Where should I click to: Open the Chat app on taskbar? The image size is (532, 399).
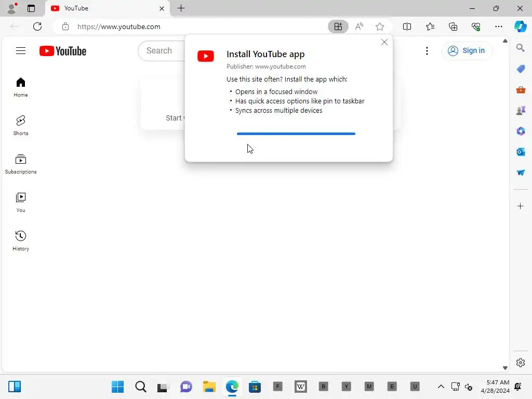point(186,387)
